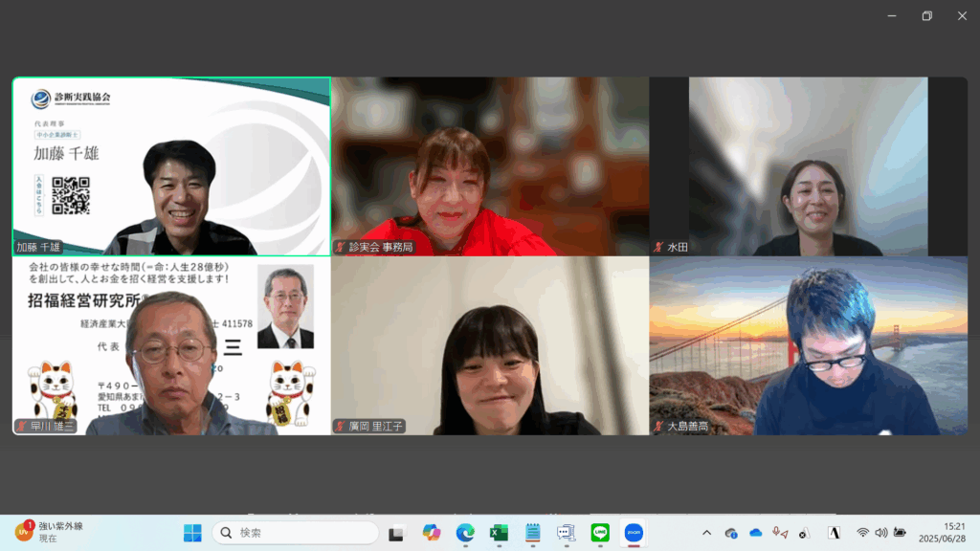Select the video tile of 水田
The image size is (980, 551).
tap(809, 166)
